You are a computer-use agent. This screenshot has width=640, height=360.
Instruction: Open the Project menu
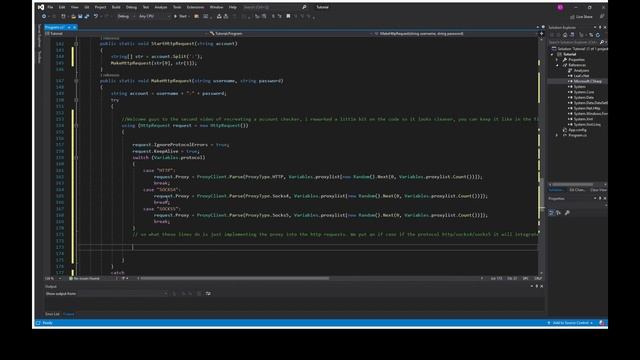click(100, 7)
